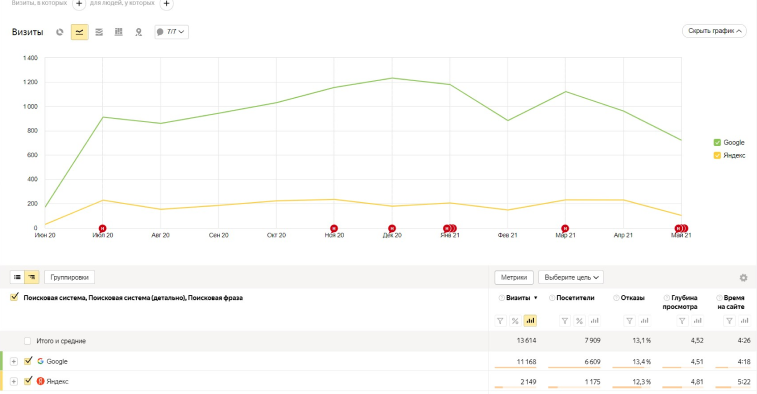Toggle the Итого и средние checkbox
The width and height of the screenshot is (757, 394).
[x=28, y=341]
